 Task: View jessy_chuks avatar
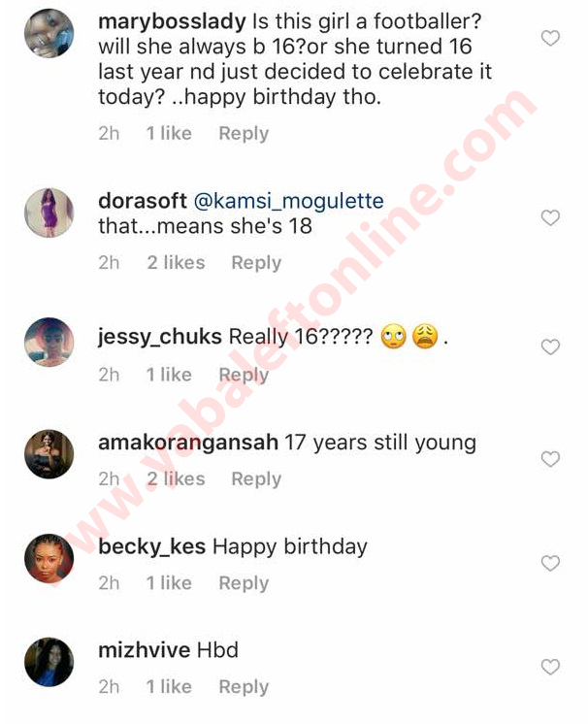(x=49, y=343)
